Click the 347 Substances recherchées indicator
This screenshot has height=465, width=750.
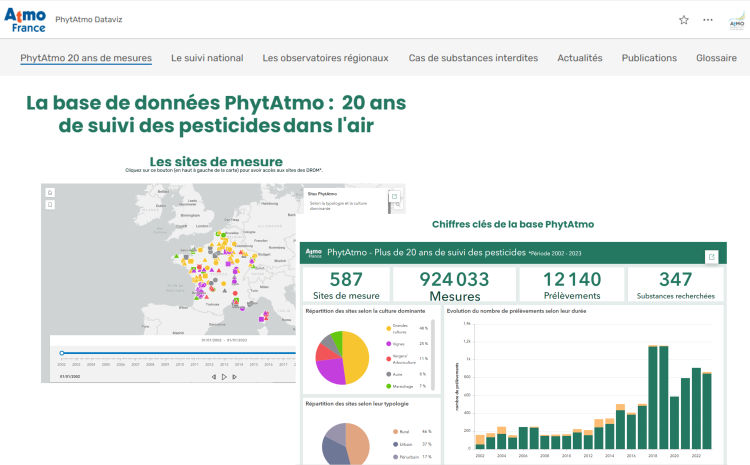coord(675,285)
